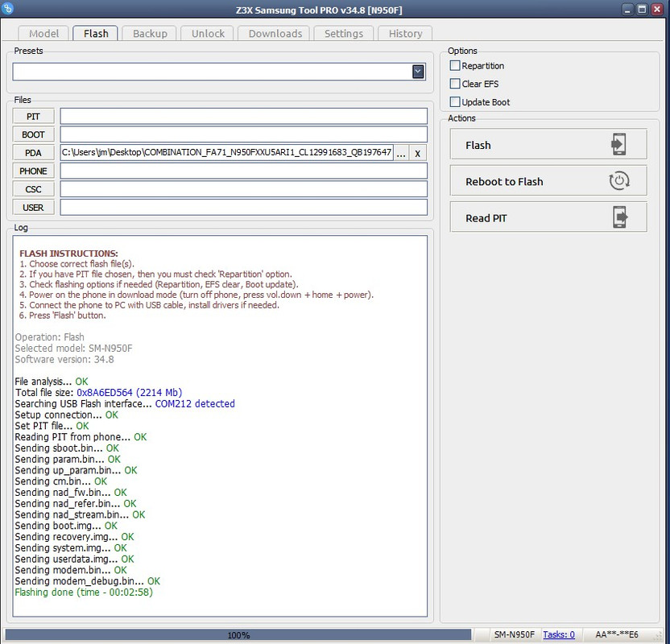The width and height of the screenshot is (670, 644).
Task: Switch to the Model tab
Action: click(43, 33)
